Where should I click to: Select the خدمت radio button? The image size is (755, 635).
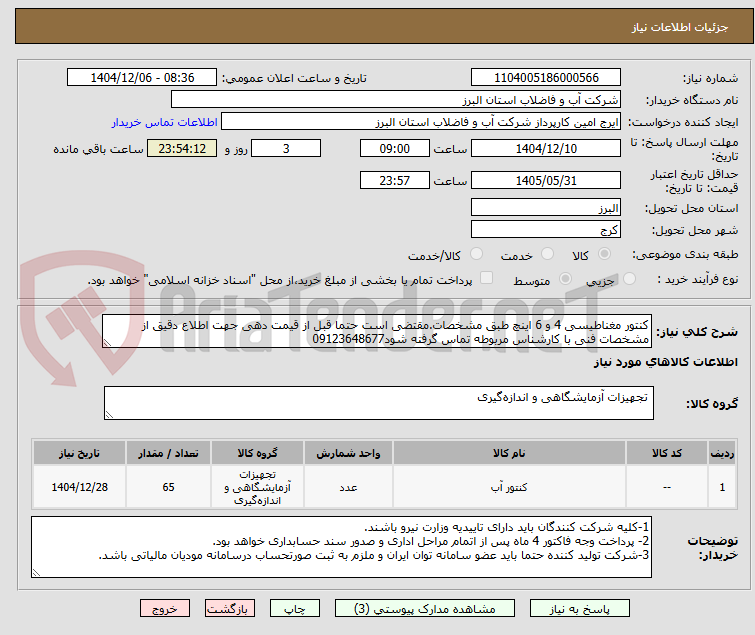547,254
